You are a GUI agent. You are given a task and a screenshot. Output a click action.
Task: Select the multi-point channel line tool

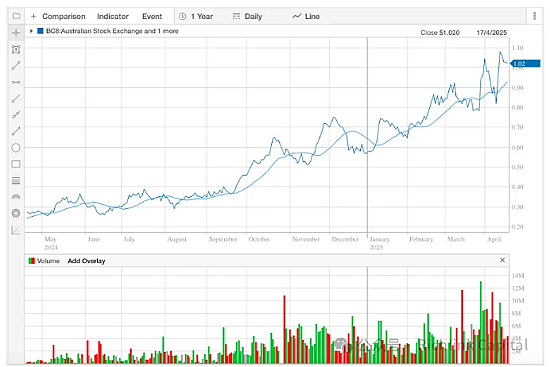point(16,115)
